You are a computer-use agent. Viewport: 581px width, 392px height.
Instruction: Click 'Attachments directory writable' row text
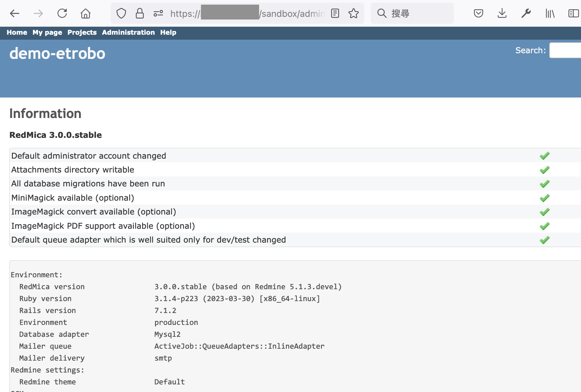73,170
